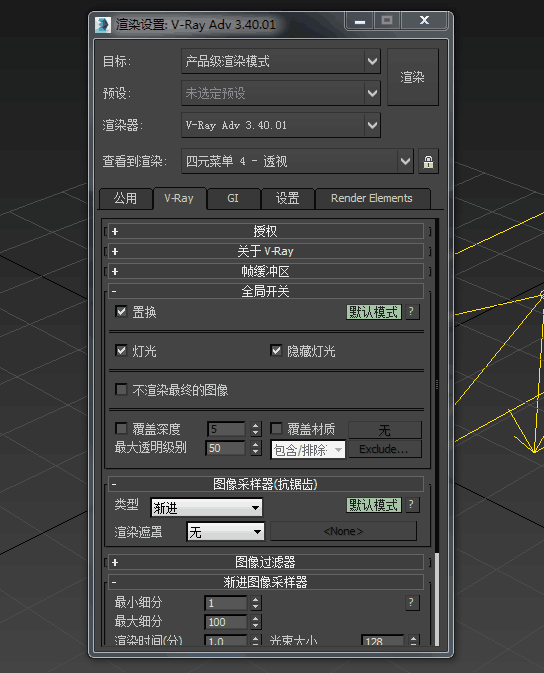This screenshot has height=673, width=544.
Task: Open the 目标 dropdown 产品级渲染模式
Action: (281, 61)
